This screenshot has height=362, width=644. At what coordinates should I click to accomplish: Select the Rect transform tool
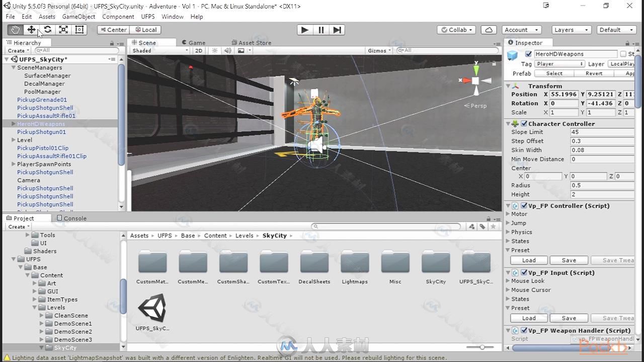click(79, 30)
